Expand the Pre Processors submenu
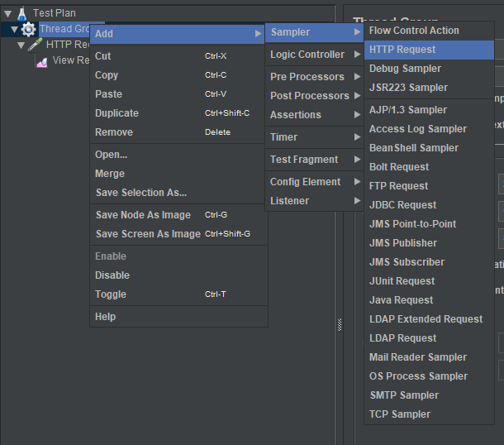The width and height of the screenshot is (504, 445). 314,77
